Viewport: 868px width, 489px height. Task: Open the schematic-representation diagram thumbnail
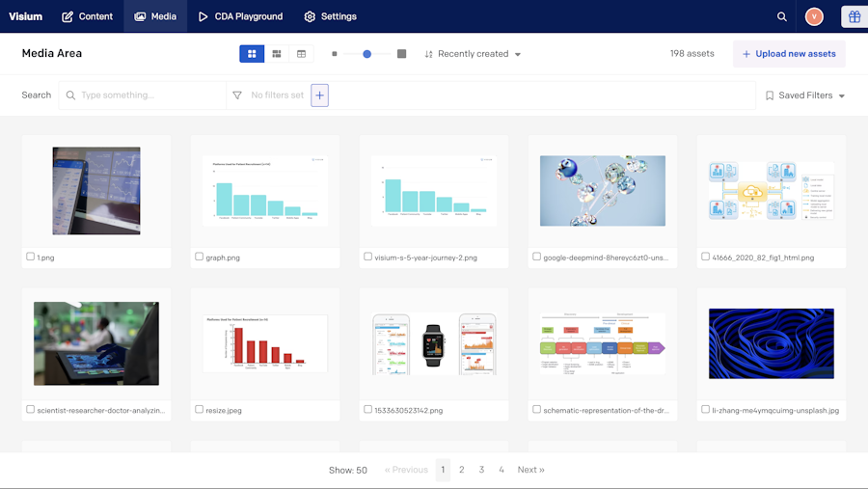(603, 344)
